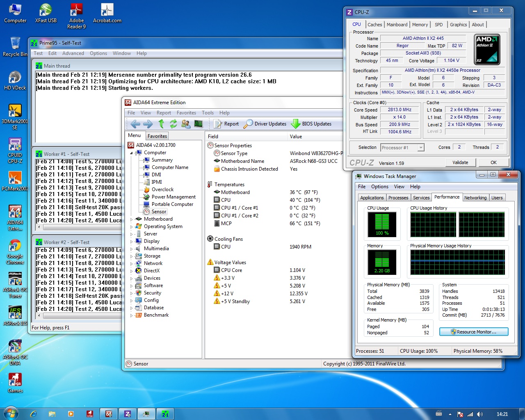Click the volume icon in system tray

click(480, 414)
